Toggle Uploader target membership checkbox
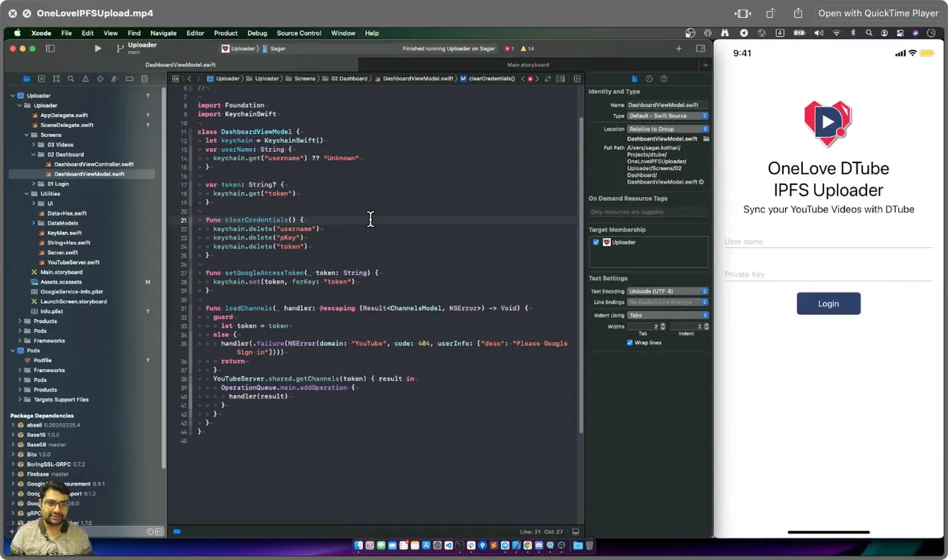Image resolution: width=948 pixels, height=560 pixels. click(x=596, y=242)
